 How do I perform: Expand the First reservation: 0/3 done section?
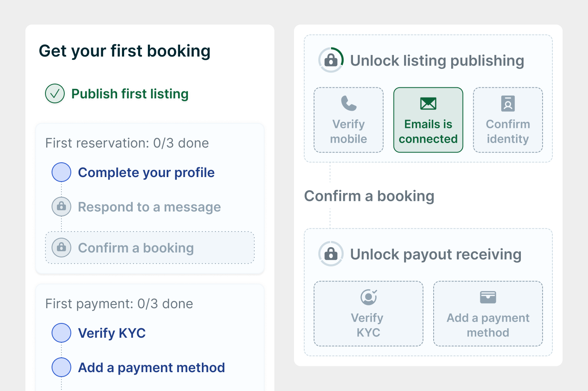(127, 143)
